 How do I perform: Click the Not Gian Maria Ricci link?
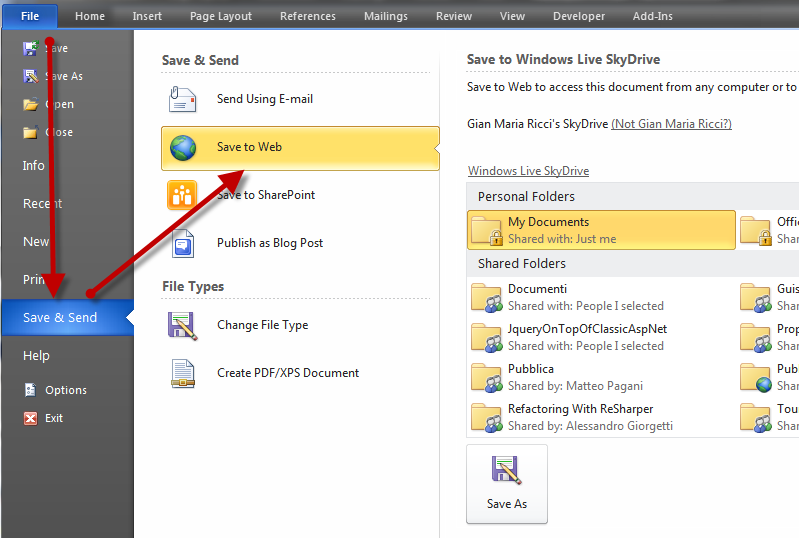[x=671, y=124]
